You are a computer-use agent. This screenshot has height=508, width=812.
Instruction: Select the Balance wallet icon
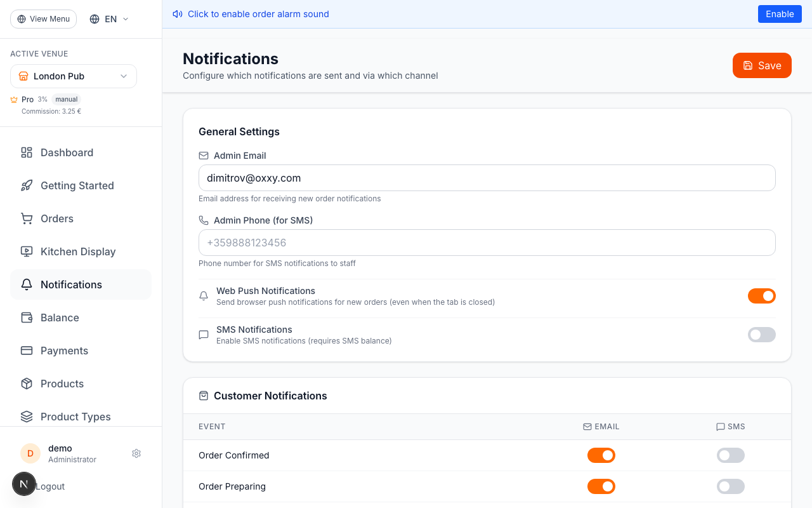(x=26, y=317)
